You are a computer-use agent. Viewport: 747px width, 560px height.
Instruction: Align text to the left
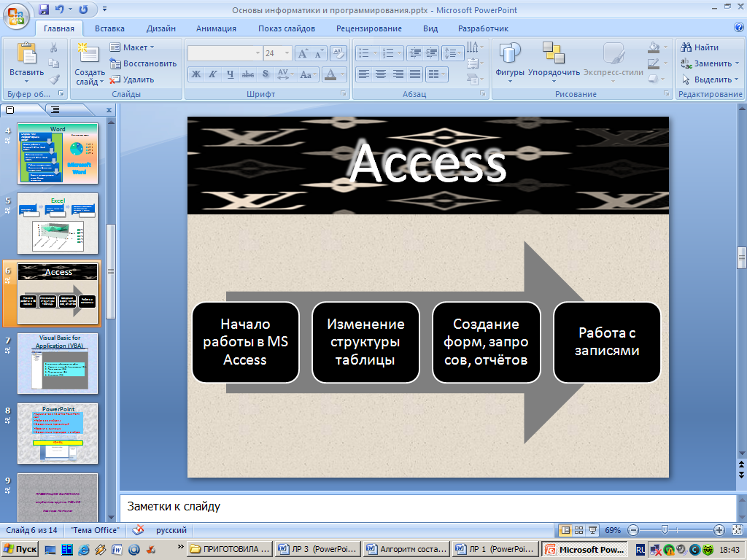363,74
